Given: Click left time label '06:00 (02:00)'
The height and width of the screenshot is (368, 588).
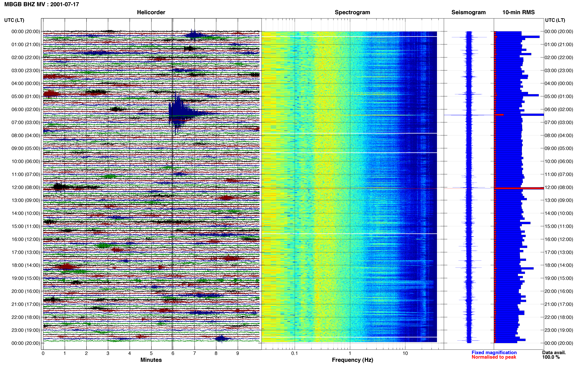Looking at the screenshot, I should (26, 109).
